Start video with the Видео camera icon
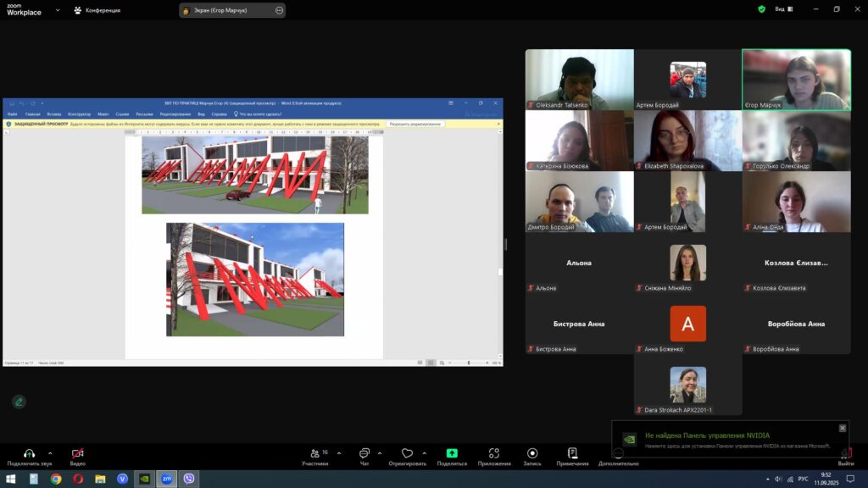The width and height of the screenshot is (868, 488). pyautogui.click(x=77, y=453)
